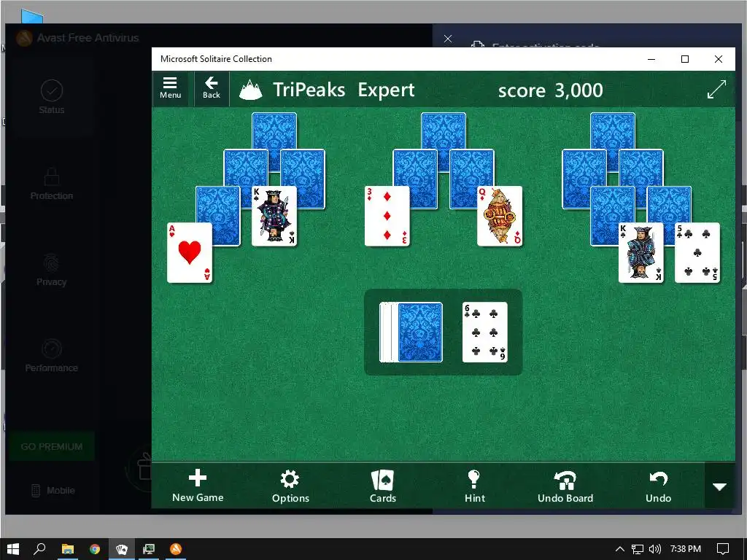Toggle full-screen with the diagonal arrows icon
Viewport: 747px width, 560px height.
(x=716, y=89)
